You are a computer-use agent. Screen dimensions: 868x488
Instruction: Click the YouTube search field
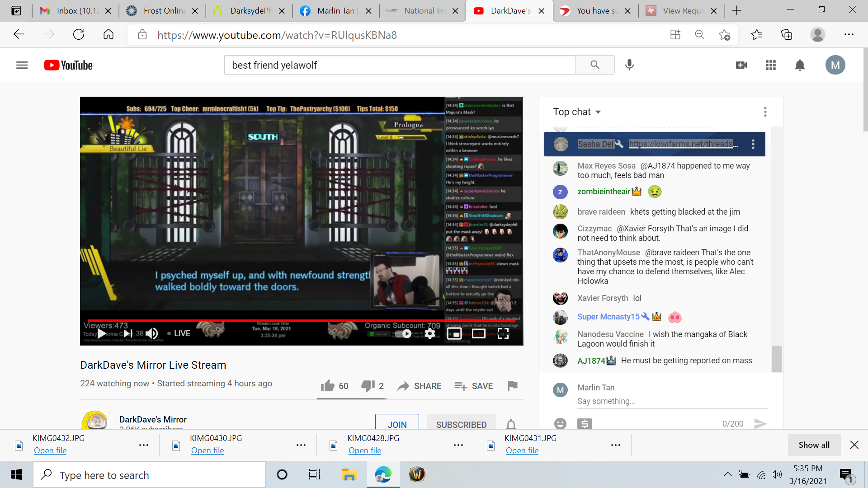pyautogui.click(x=400, y=65)
